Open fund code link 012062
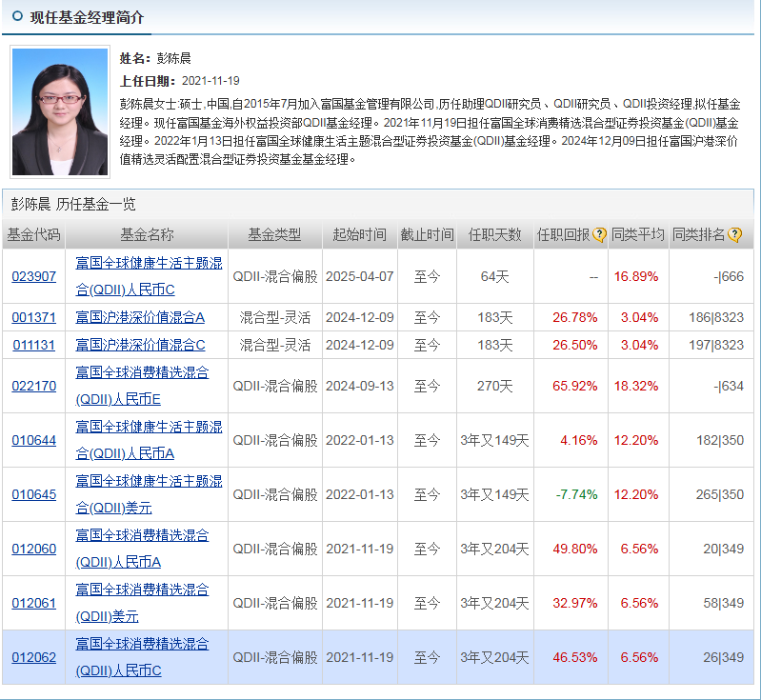761x700 pixels. click(34, 658)
